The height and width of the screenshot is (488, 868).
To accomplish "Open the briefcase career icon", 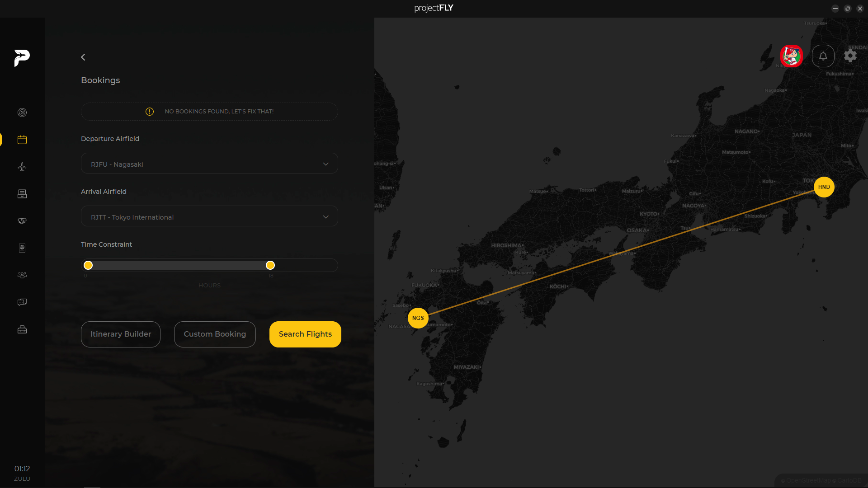I will pos(22,329).
